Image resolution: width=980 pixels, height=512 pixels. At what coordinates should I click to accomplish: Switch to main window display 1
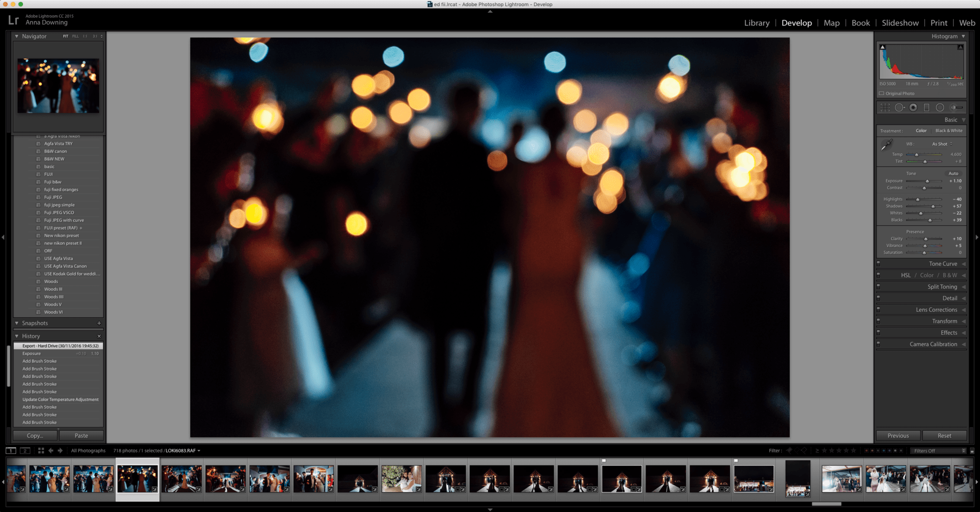coord(10,450)
